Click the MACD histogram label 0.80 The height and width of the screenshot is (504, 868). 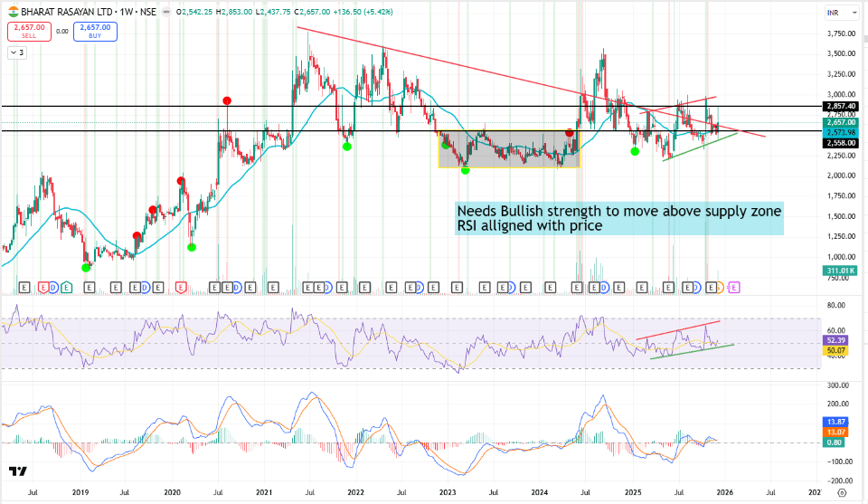[x=835, y=442]
